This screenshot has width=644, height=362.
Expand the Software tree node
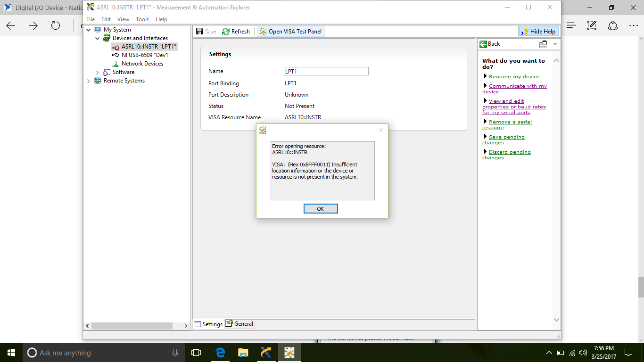tap(98, 72)
